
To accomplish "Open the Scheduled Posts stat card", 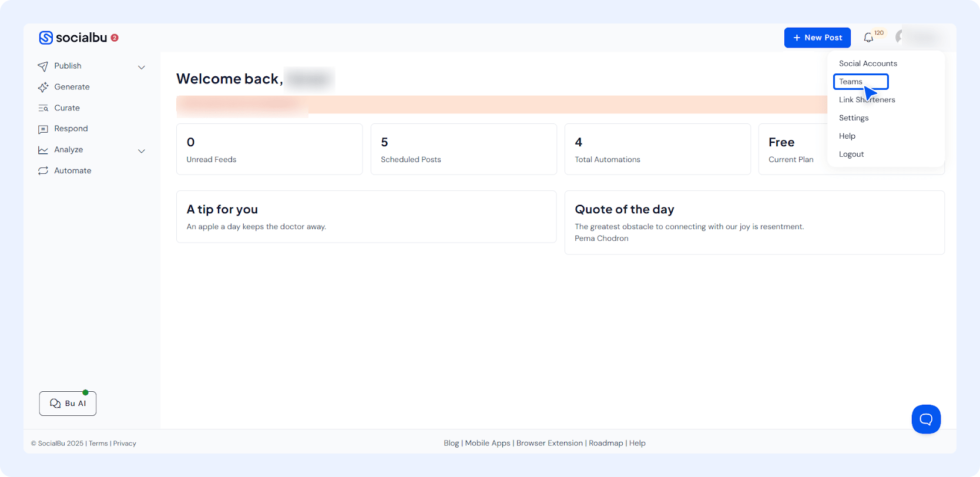I will pyautogui.click(x=464, y=149).
